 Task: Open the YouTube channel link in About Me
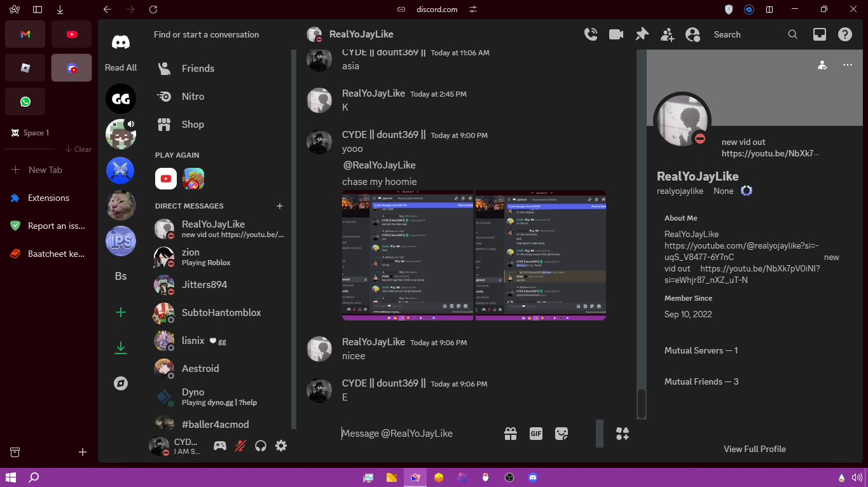741,252
